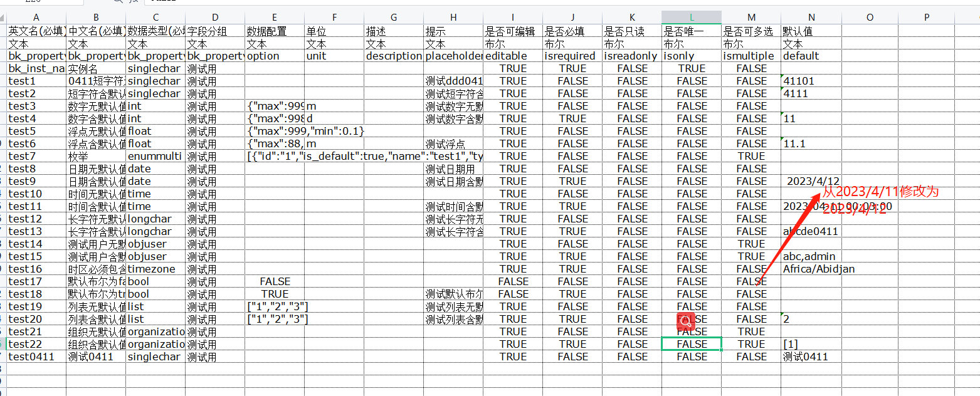Screen dimensions: 980x396
Task: Select the 'unit' cell
Action: pyautogui.click(x=334, y=56)
